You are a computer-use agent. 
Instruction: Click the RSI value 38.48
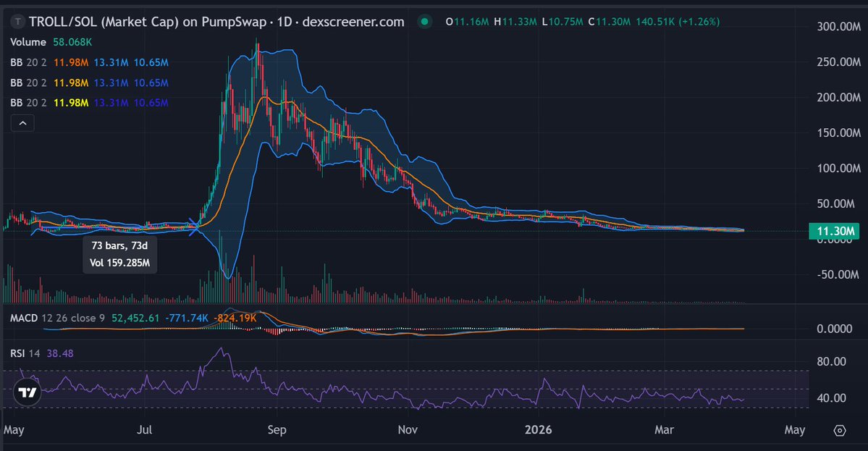(60, 353)
